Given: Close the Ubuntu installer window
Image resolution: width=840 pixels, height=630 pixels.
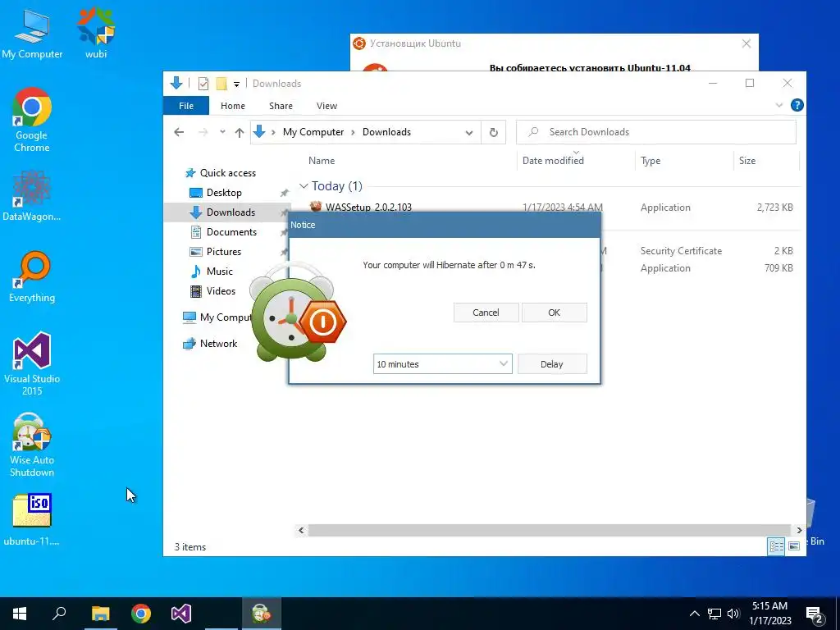Looking at the screenshot, I should (x=746, y=43).
